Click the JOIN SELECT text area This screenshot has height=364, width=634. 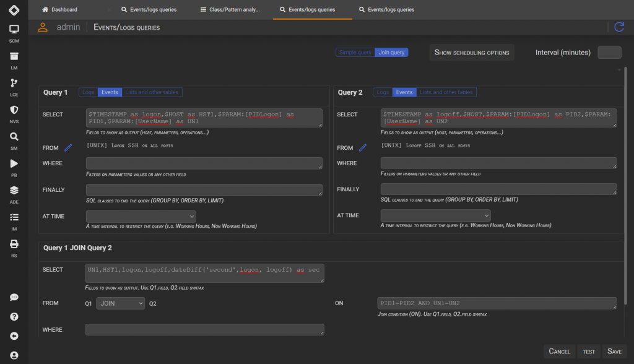(204, 273)
